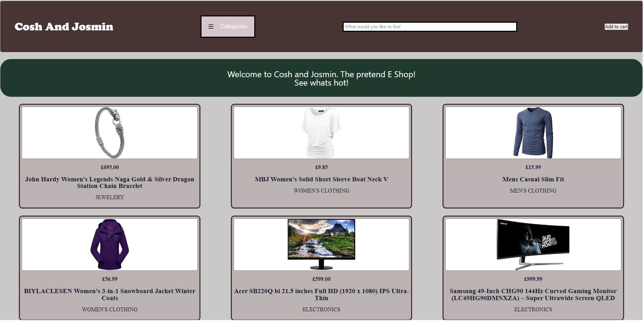Select the Mens Casual Slim Fit title

(x=533, y=179)
